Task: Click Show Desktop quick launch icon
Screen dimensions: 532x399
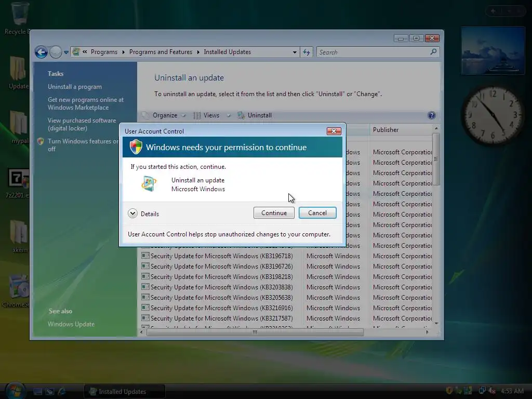Action: point(37,392)
